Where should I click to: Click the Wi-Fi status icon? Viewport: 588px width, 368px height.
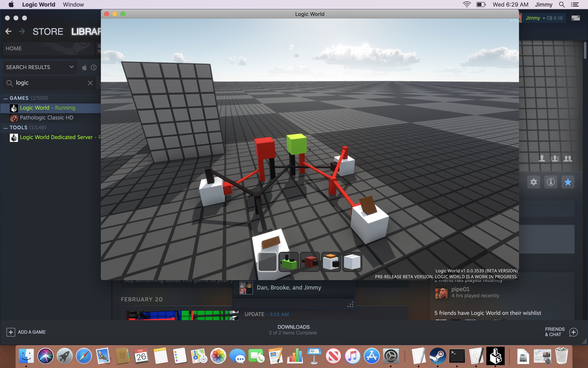pos(467,5)
